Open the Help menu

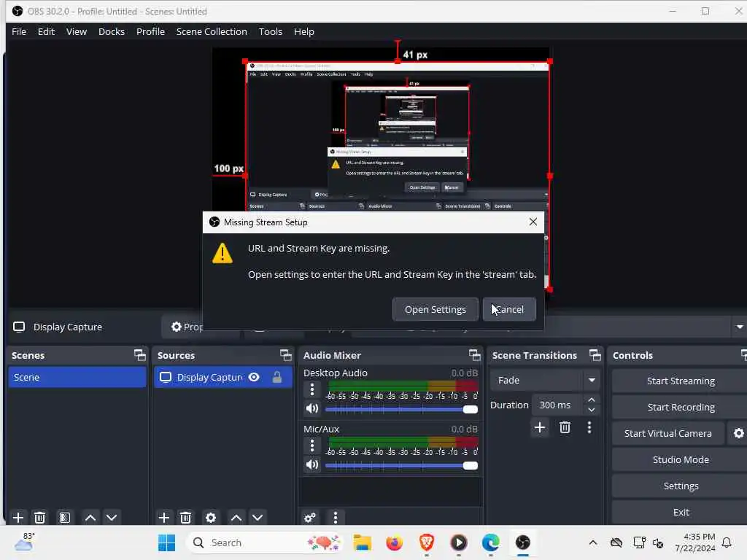click(x=304, y=31)
